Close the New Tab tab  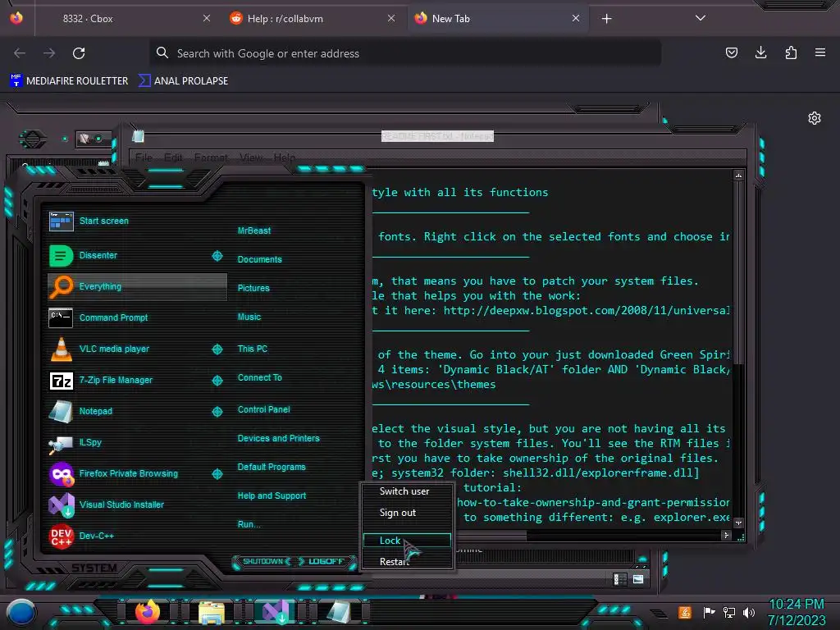576,18
